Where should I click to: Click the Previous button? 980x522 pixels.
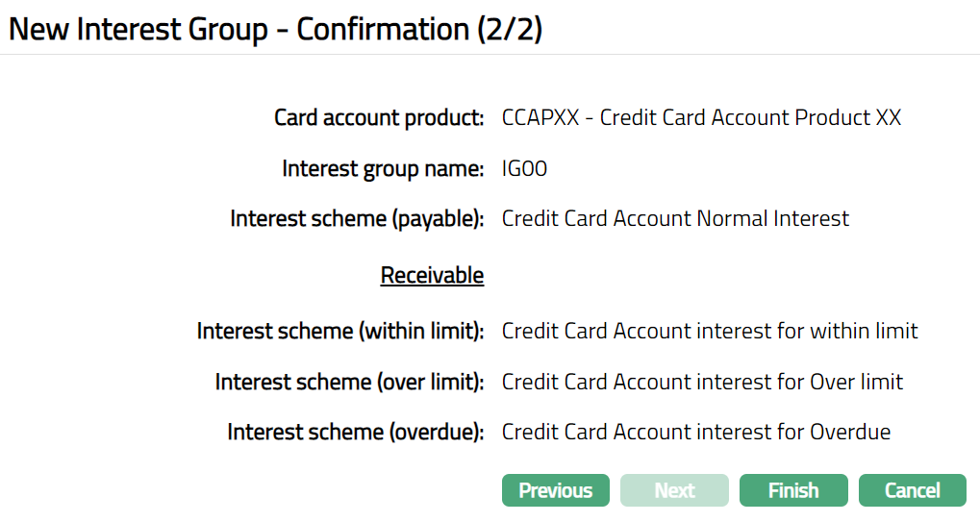point(555,490)
